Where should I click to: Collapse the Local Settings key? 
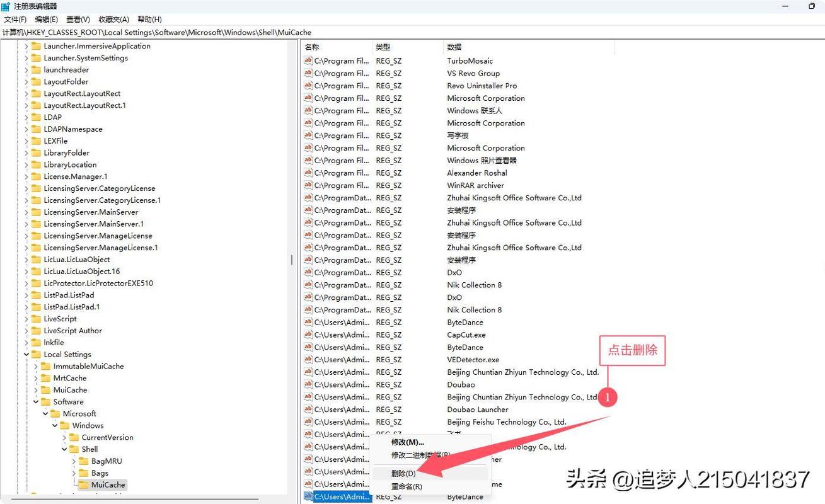26,355
